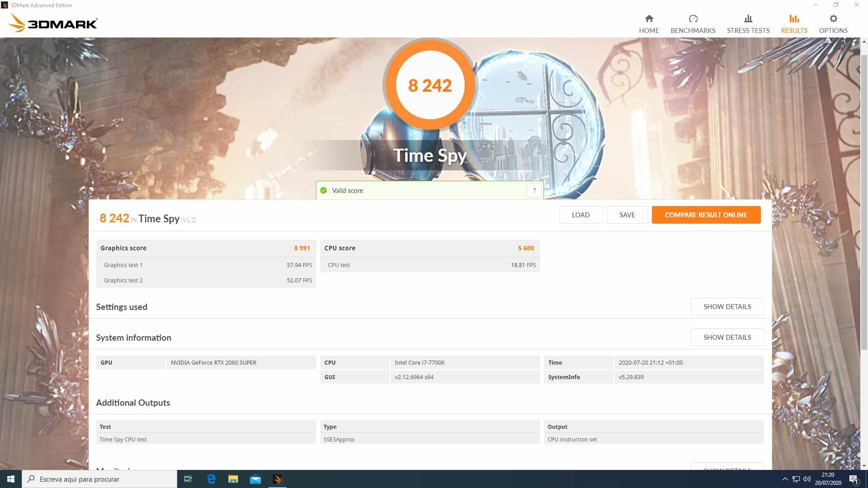The image size is (868, 488).
Task: Click the Home house icon
Action: [649, 19]
